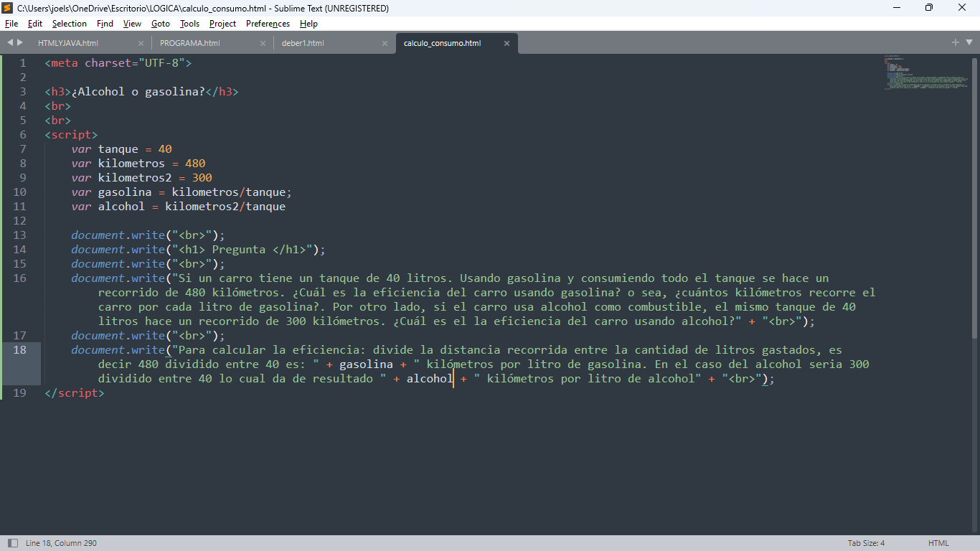This screenshot has width=980, height=551.
Task: Close the PROGRAMA.html tab
Action: point(263,43)
